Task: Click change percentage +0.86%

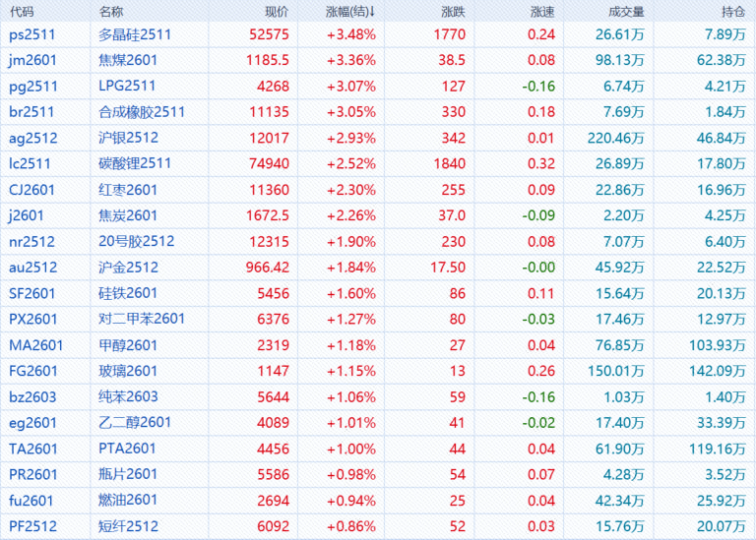Action: click(351, 526)
